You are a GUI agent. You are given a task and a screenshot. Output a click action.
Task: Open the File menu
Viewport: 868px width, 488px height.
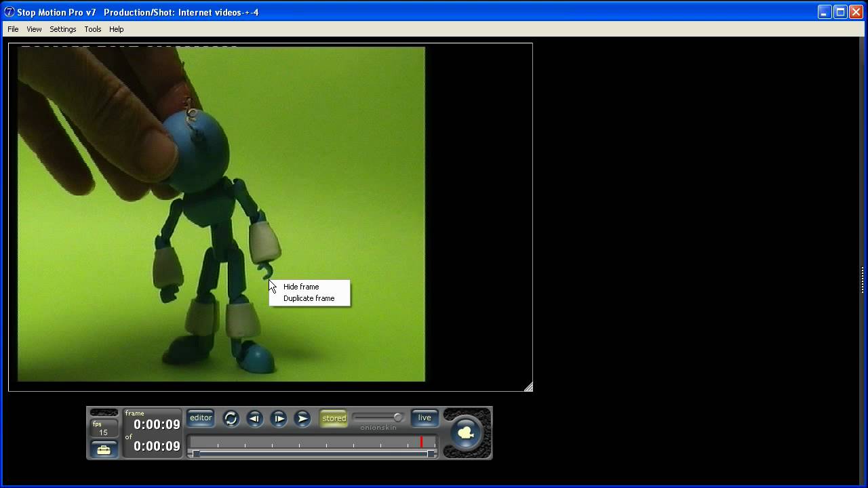(x=13, y=29)
